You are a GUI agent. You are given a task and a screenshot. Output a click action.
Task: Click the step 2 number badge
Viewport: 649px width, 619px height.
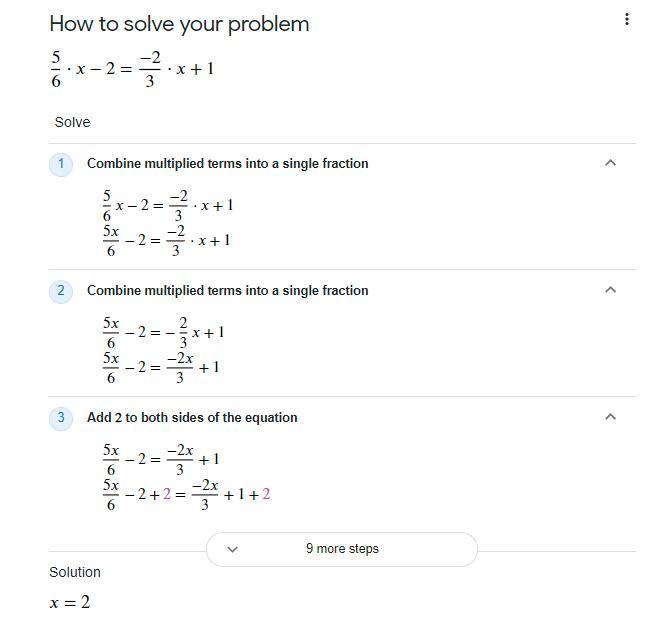click(x=60, y=290)
